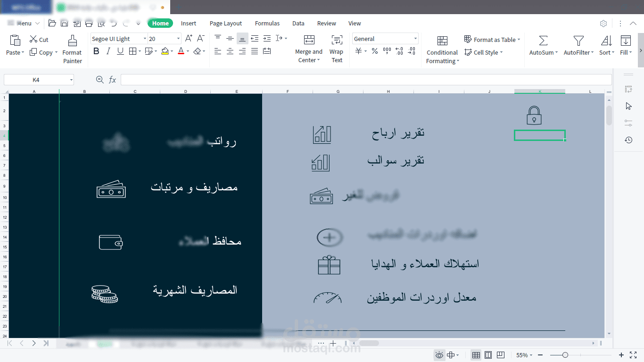The image size is (644, 362).
Task: Open a file using the folder icon
Action: coord(52,23)
